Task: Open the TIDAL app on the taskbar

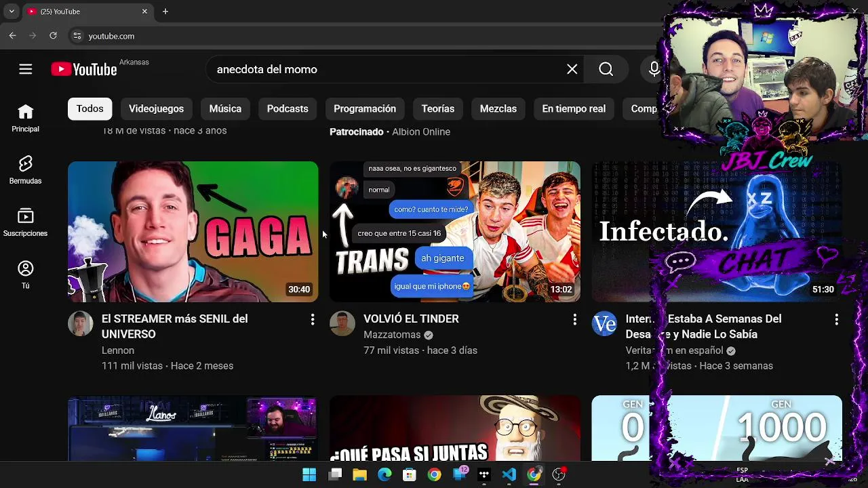Action: click(484, 474)
